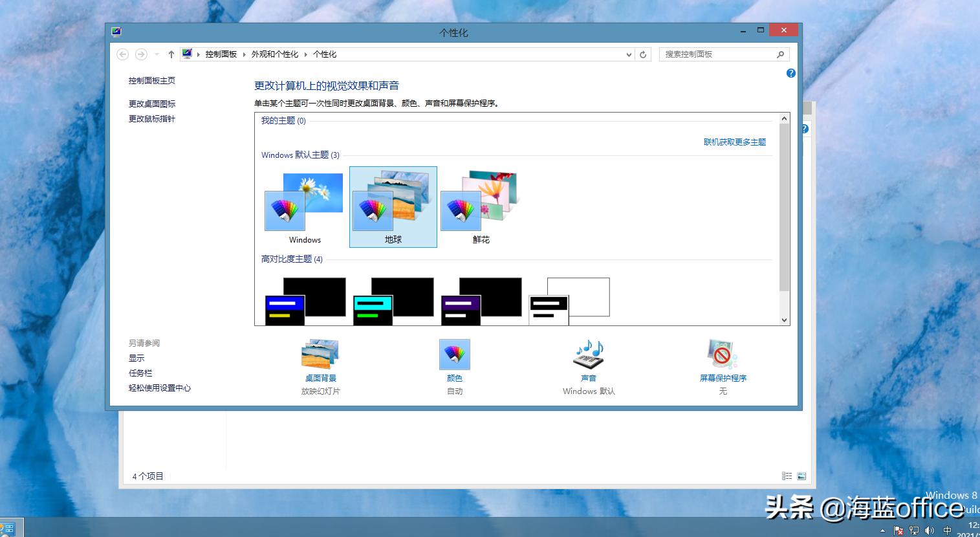
Task: Open 屏幕保护程序 (Screen Saver) icon
Action: point(722,354)
